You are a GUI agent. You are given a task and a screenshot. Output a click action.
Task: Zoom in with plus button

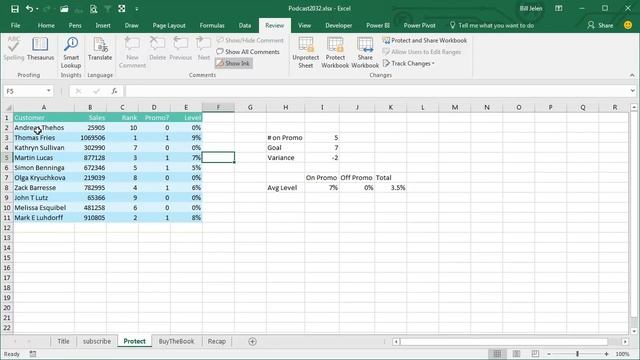point(607,354)
